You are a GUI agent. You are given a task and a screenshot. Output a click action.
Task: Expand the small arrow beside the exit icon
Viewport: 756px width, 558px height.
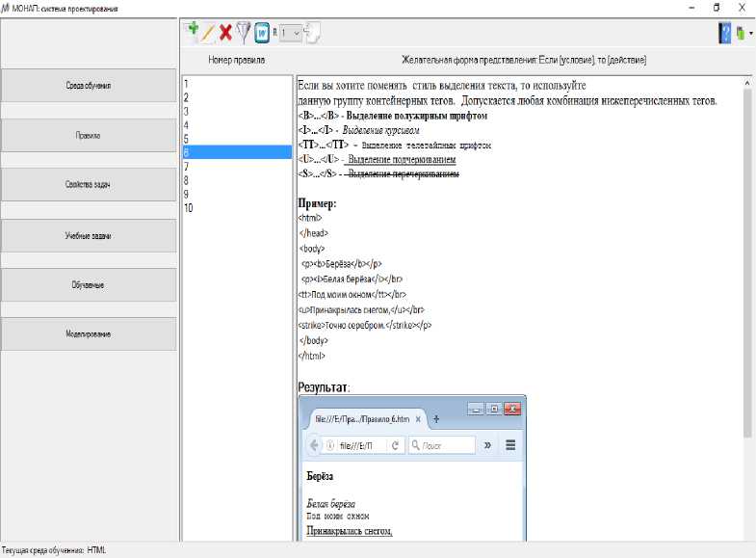pos(750,34)
